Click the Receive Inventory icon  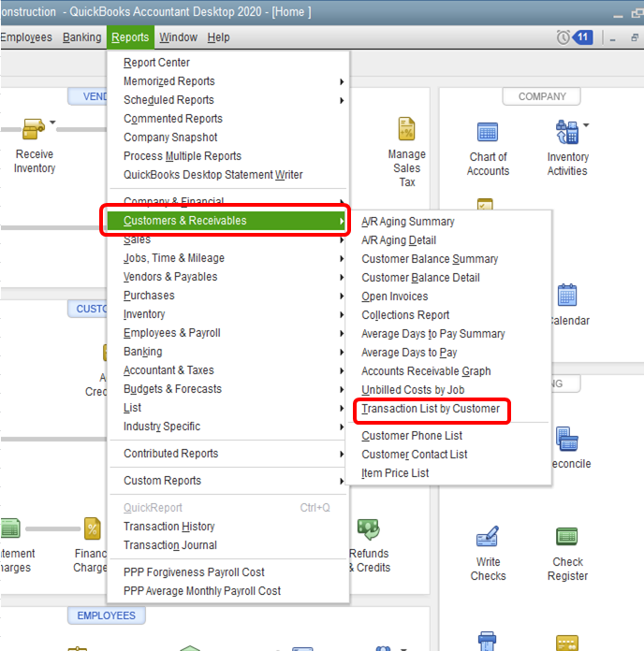tap(34, 129)
